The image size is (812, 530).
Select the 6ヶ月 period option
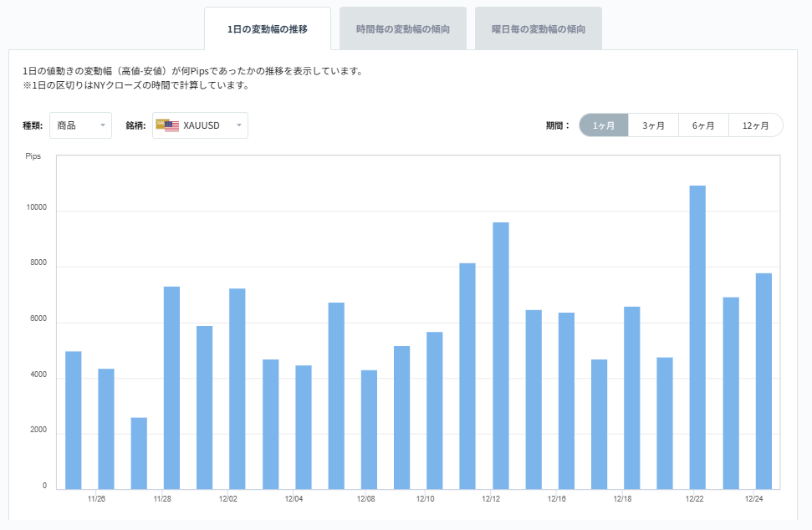(702, 124)
